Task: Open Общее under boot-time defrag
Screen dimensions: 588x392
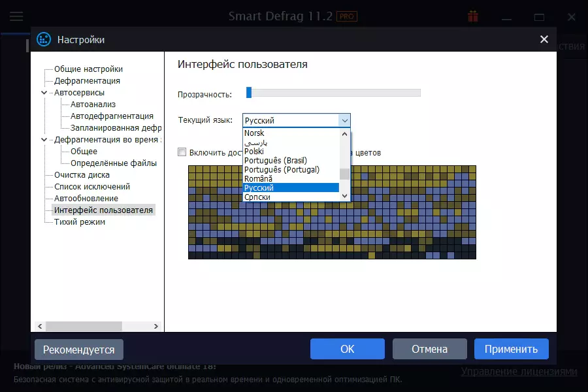Action: (84, 151)
